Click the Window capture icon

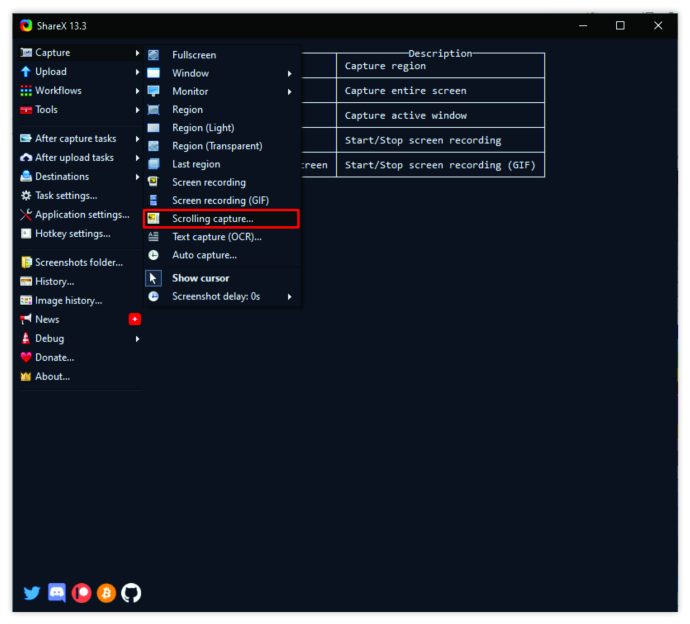click(x=153, y=73)
